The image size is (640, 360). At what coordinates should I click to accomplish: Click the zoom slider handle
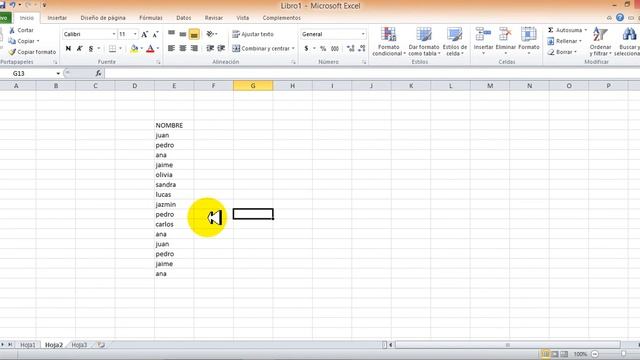[623, 354]
